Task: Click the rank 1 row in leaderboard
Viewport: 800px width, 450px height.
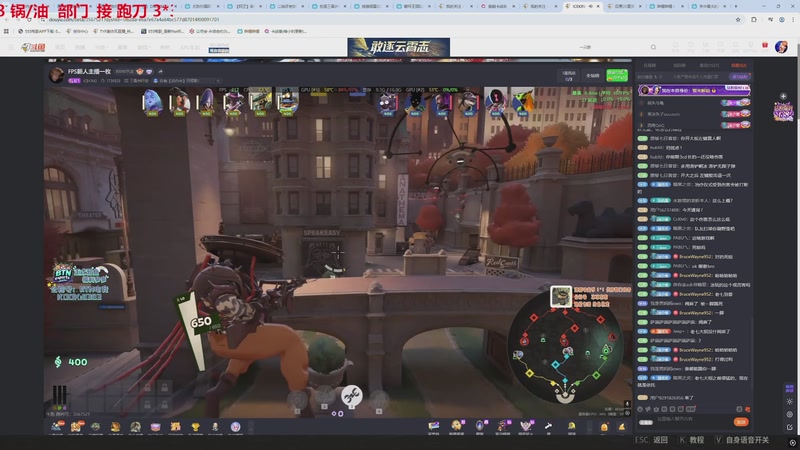Action: click(694, 103)
